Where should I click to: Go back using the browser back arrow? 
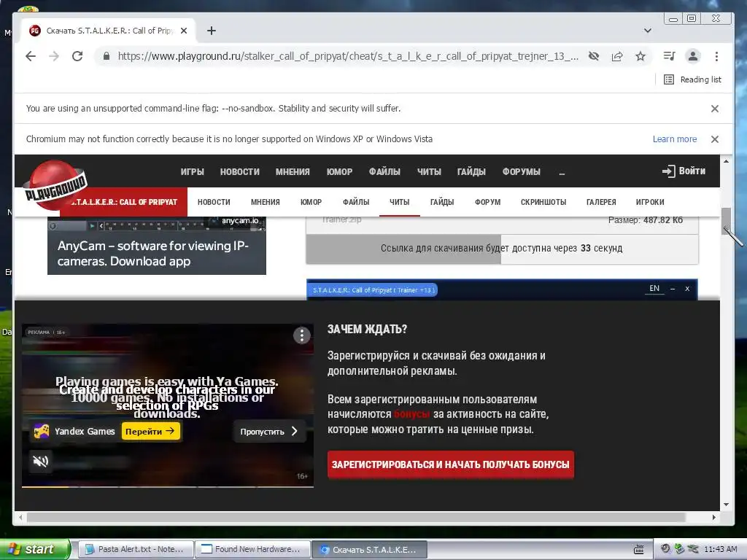pos(31,56)
